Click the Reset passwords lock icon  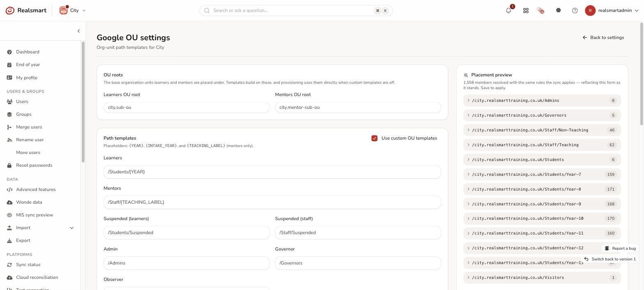click(9, 165)
